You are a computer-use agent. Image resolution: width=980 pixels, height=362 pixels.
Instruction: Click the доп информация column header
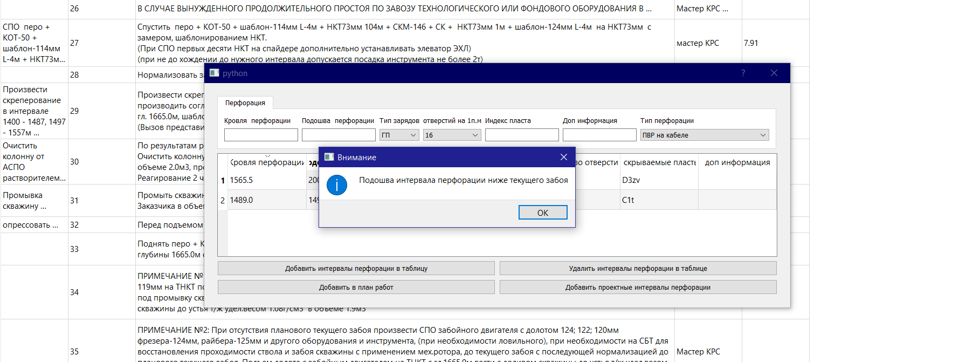(x=737, y=162)
